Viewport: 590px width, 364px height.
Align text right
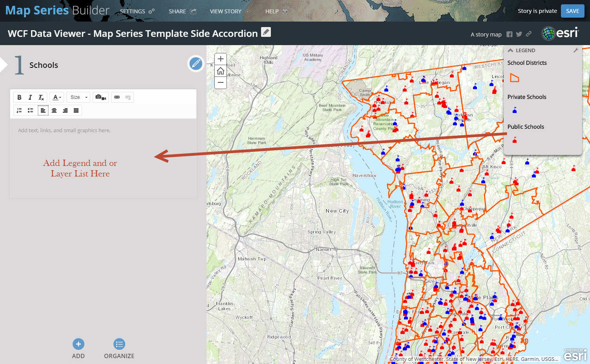pyautogui.click(x=65, y=111)
